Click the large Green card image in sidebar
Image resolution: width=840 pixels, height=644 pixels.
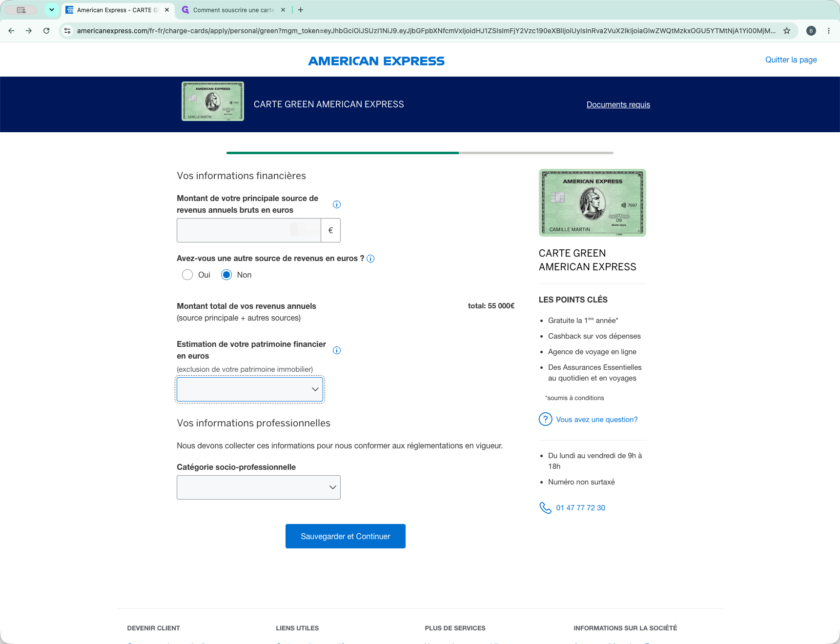pyautogui.click(x=593, y=202)
